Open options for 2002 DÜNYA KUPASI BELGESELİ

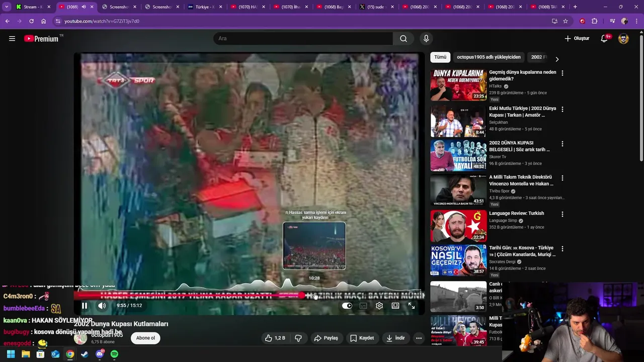click(562, 144)
